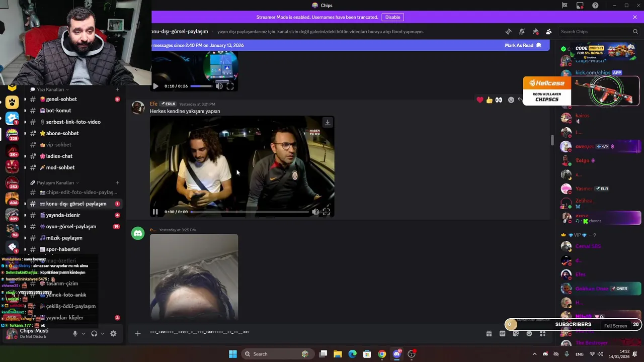The image size is (644, 362).
Task: Open input device options arrow beside microphone
Action: point(83,333)
